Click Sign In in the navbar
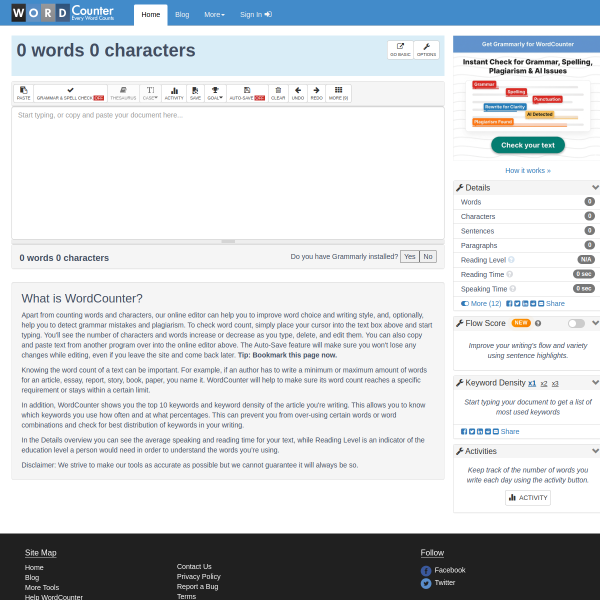The image size is (600, 600). (256, 15)
